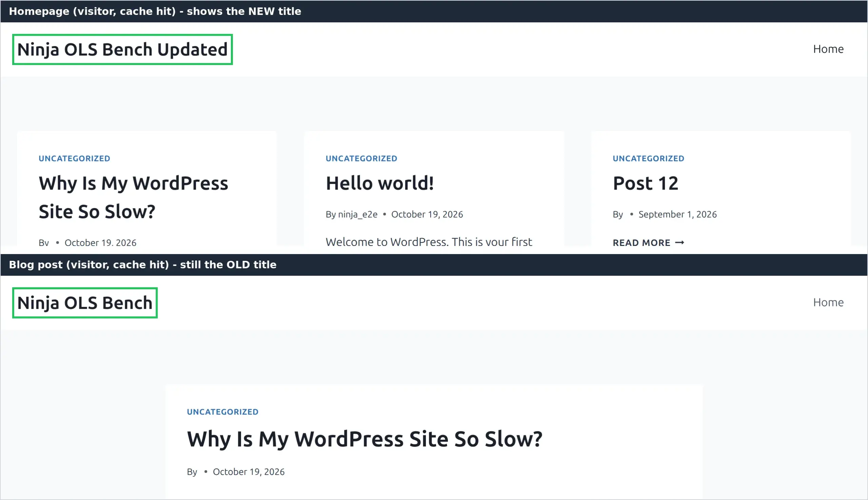Visit author ninja_e2e link
The height and width of the screenshot is (500, 868).
click(x=358, y=214)
